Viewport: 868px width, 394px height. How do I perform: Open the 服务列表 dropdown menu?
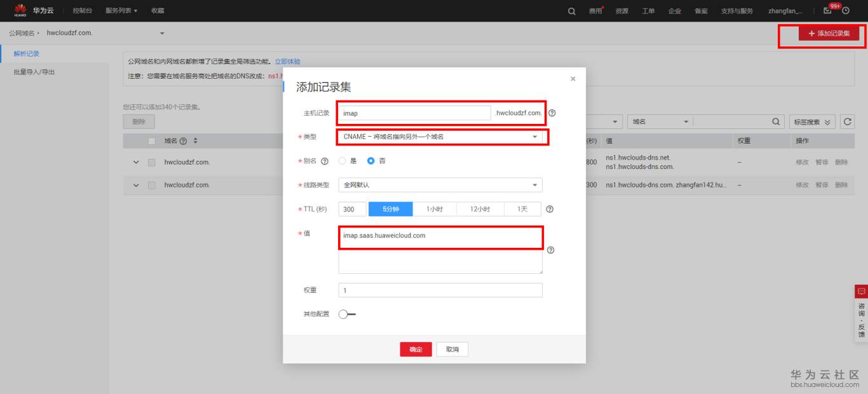pyautogui.click(x=121, y=11)
